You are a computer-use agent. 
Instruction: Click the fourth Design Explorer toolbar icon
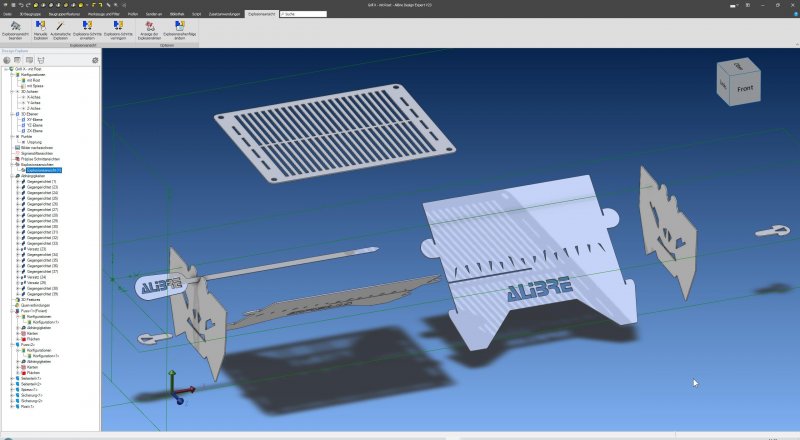(x=41, y=60)
